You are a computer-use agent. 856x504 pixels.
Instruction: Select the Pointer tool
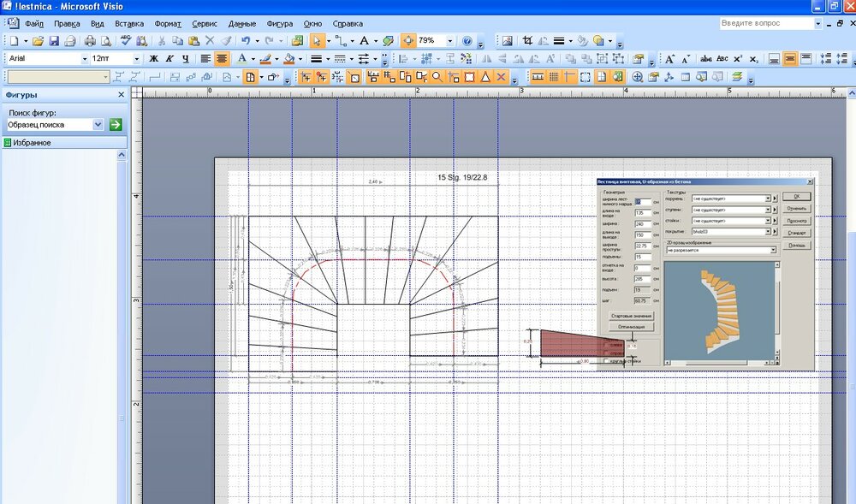tap(317, 40)
